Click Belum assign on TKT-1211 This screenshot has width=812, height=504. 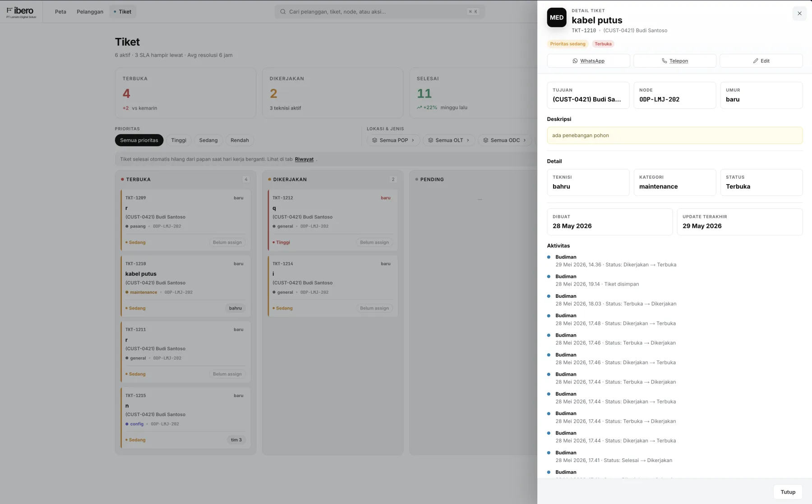[x=227, y=374]
